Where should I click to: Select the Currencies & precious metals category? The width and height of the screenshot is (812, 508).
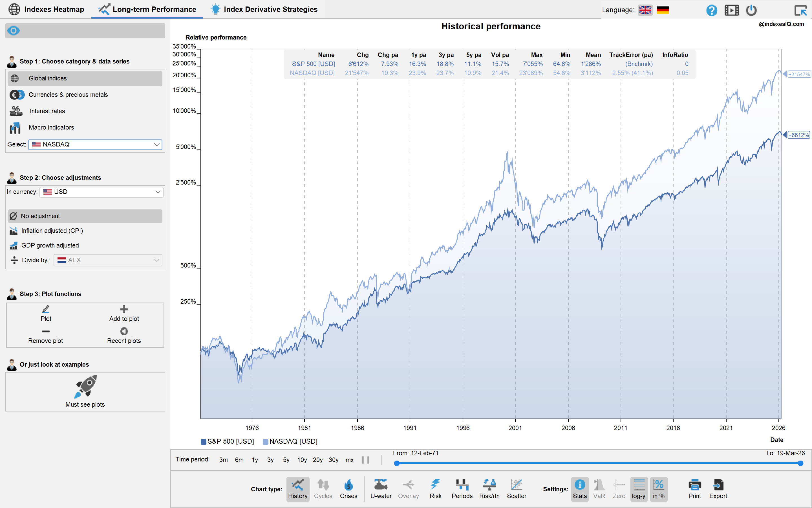pos(85,95)
